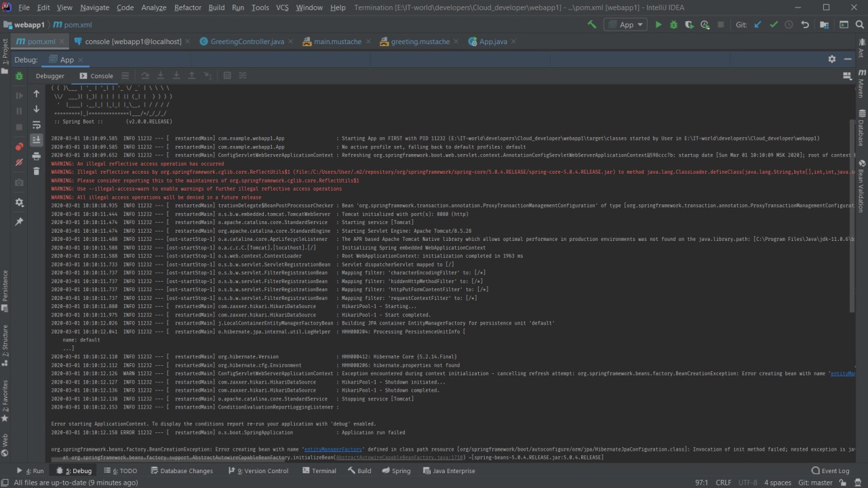Open debug settings gear in left sidebar
Screen dimensions: 868x488
click(19, 202)
